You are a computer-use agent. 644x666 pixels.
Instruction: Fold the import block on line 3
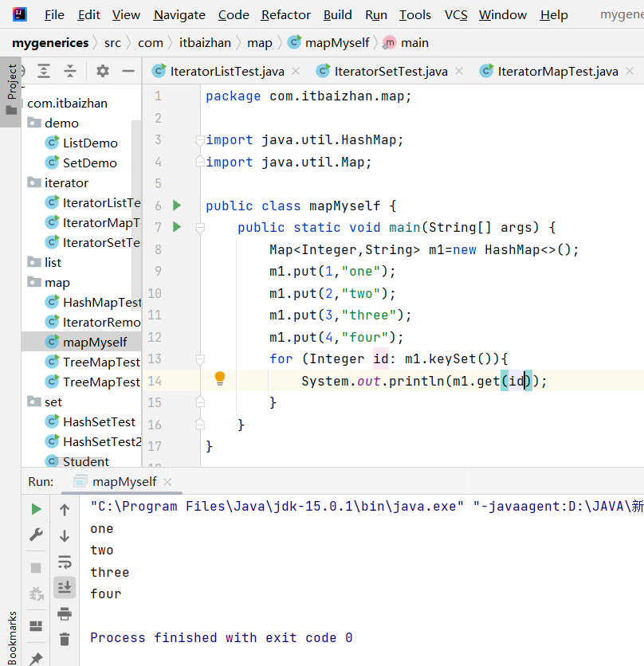coord(200,140)
